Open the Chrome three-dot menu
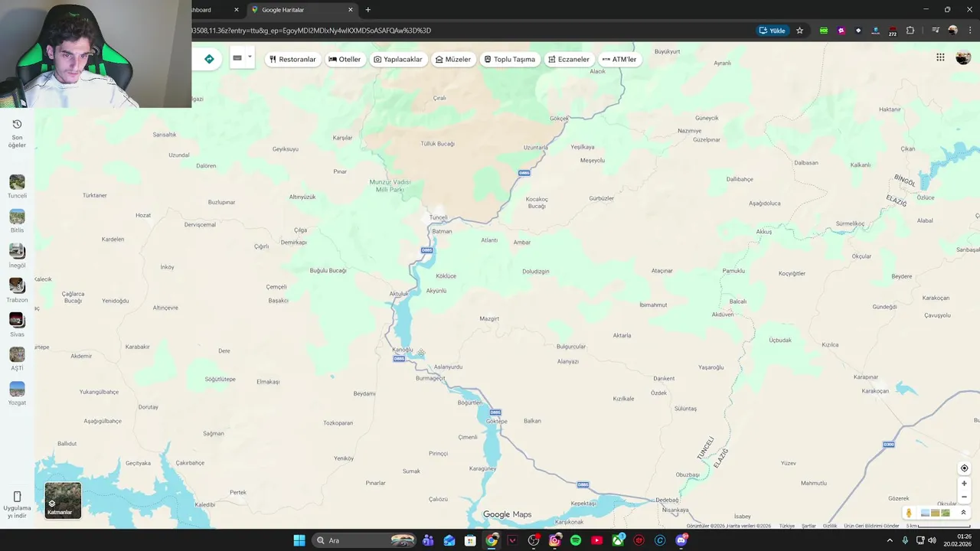This screenshot has width=980, height=551. (969, 31)
